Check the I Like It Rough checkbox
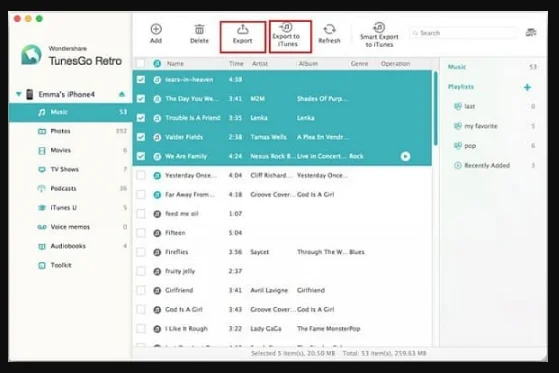The height and width of the screenshot is (373, 559). 141,329
